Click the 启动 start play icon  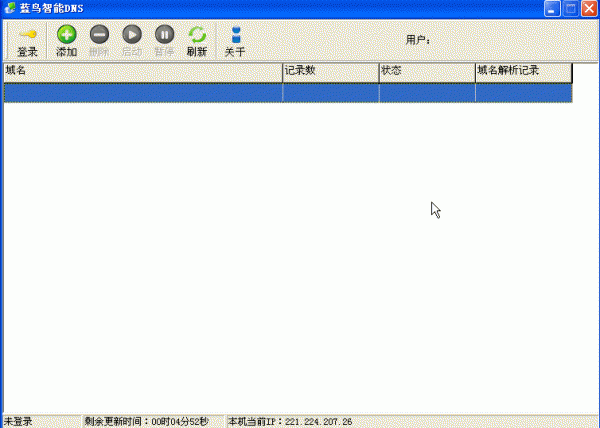click(132, 35)
